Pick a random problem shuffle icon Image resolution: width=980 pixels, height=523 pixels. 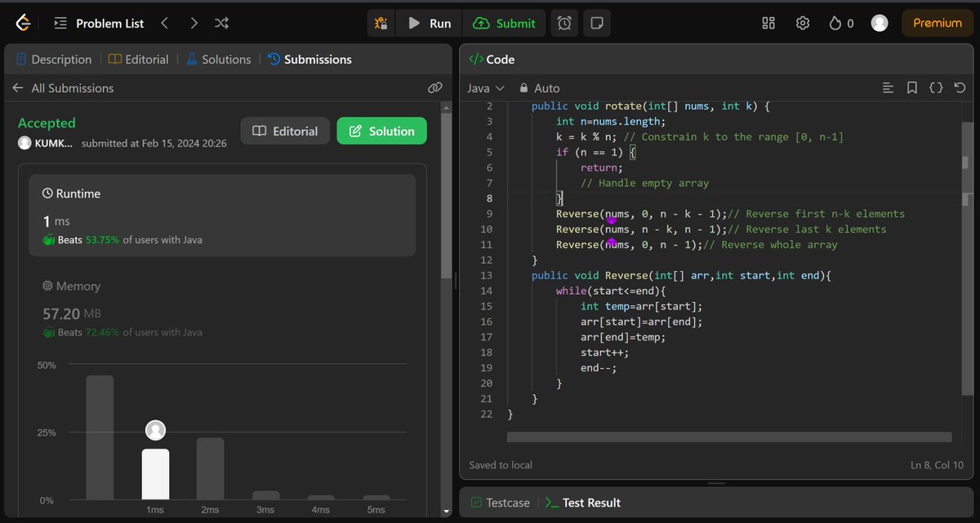(221, 24)
